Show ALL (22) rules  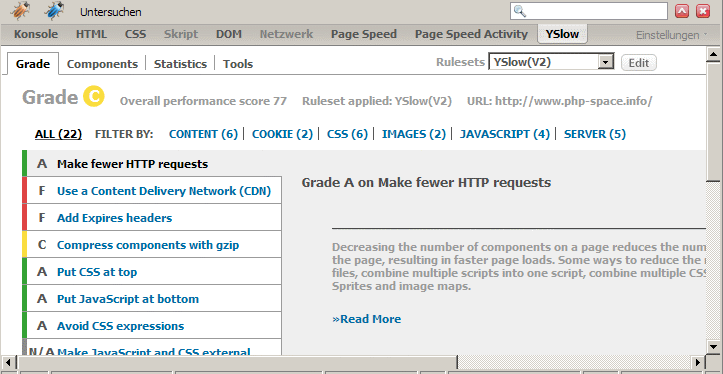(x=59, y=134)
